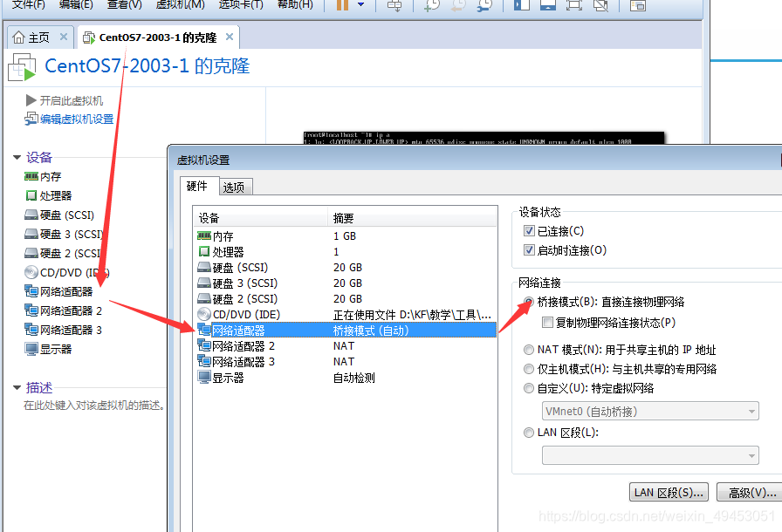The width and height of the screenshot is (782, 532).
Task: Select the 内存 row in the hardware list
Action: point(345,235)
